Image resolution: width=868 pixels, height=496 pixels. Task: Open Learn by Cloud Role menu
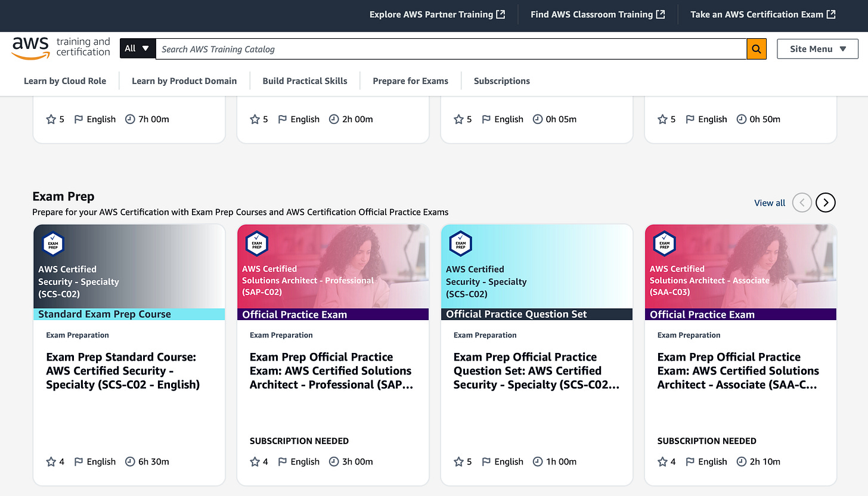[65, 81]
